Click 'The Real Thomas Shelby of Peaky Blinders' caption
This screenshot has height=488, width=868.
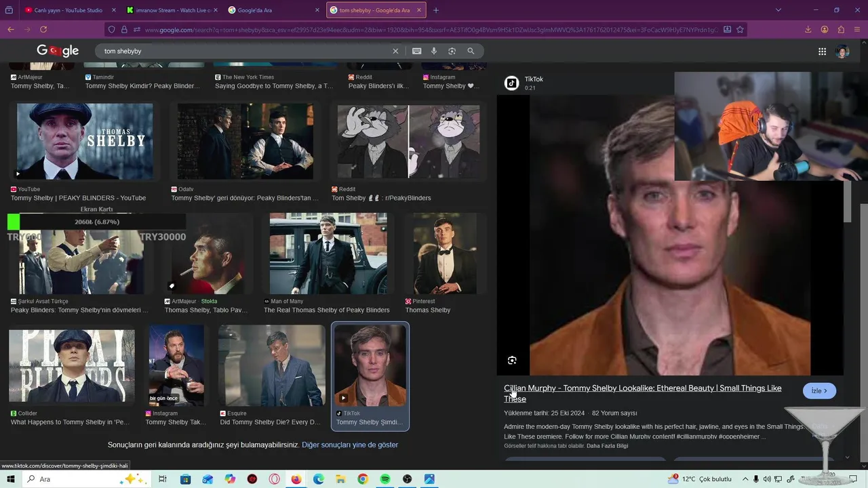[x=327, y=310]
